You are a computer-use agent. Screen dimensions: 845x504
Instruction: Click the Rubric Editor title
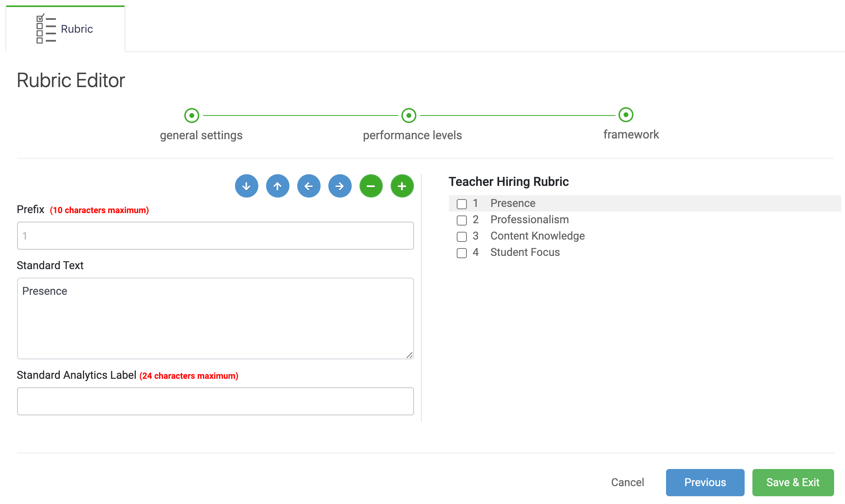(x=71, y=80)
